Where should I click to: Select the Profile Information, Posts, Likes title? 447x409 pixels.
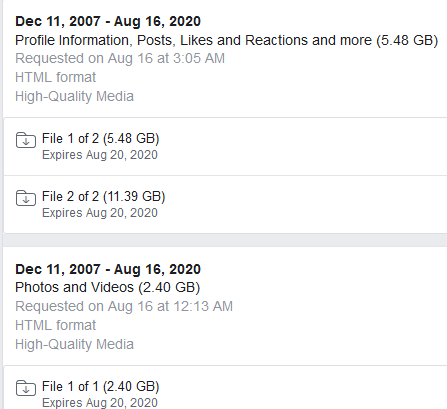227,40
